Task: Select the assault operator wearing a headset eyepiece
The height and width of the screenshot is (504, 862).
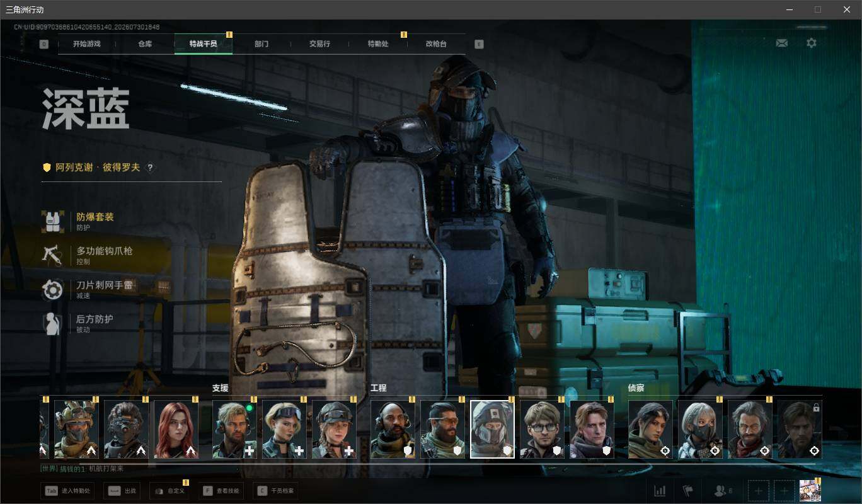Action: pyautogui.click(x=126, y=429)
